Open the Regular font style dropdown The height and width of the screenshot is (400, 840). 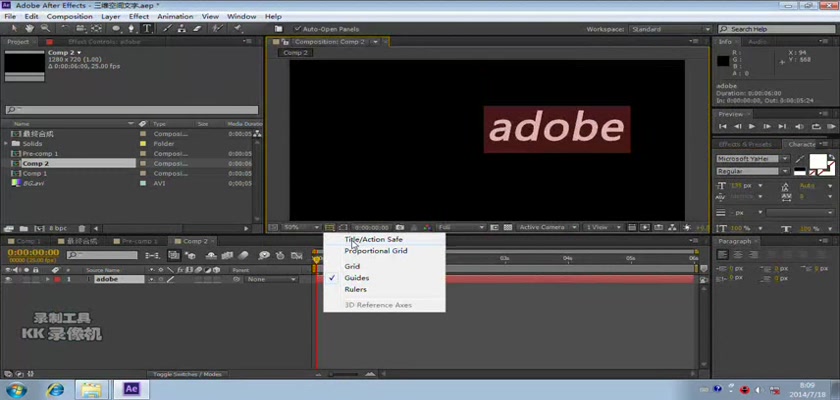[x=753, y=171]
